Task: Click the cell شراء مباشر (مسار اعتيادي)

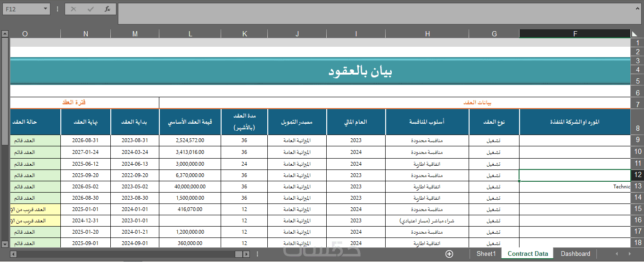Action: click(x=427, y=220)
